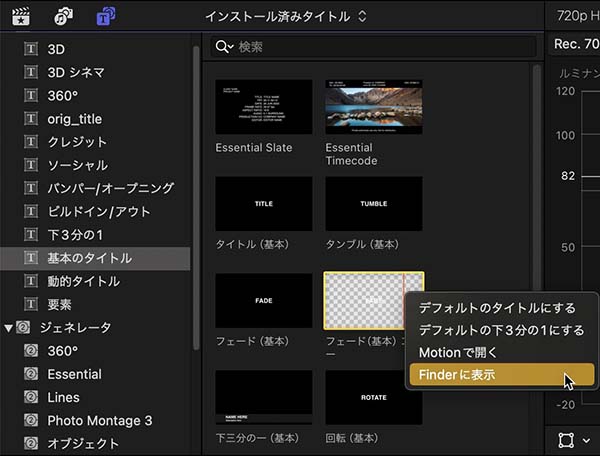The height and width of the screenshot is (456, 600).
Task: Select the タンブル (基本) title thumbnail
Action: (373, 203)
